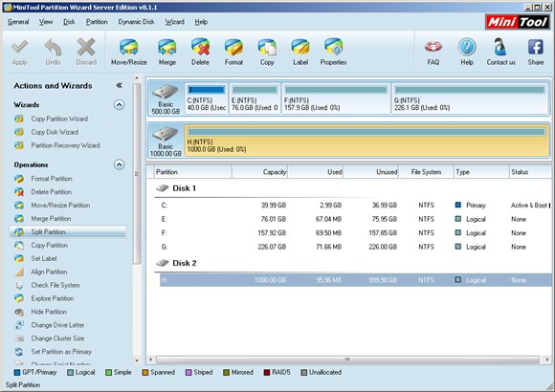This screenshot has width=555, height=392.
Task: Choose Format Partition operation
Action: click(x=52, y=179)
